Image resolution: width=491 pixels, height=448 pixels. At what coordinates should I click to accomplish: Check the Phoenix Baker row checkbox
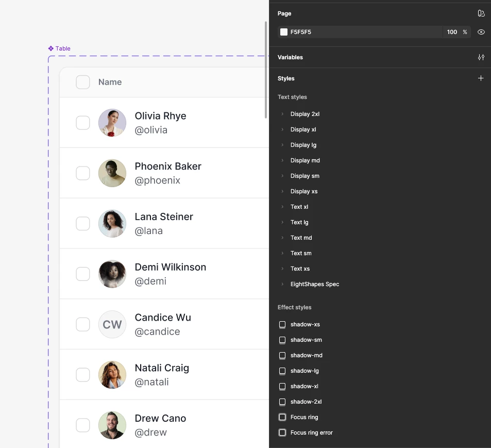[x=83, y=173]
